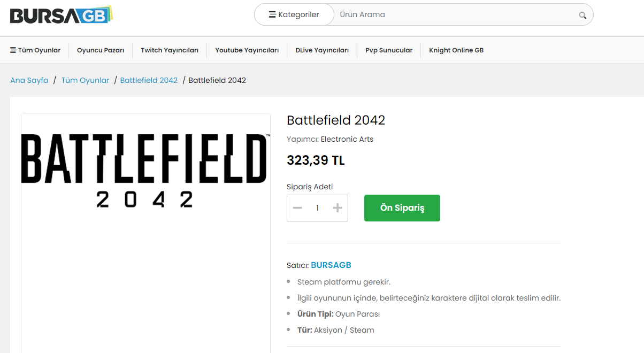
Task: Decrease order quantity with minus icon
Action: [x=298, y=208]
